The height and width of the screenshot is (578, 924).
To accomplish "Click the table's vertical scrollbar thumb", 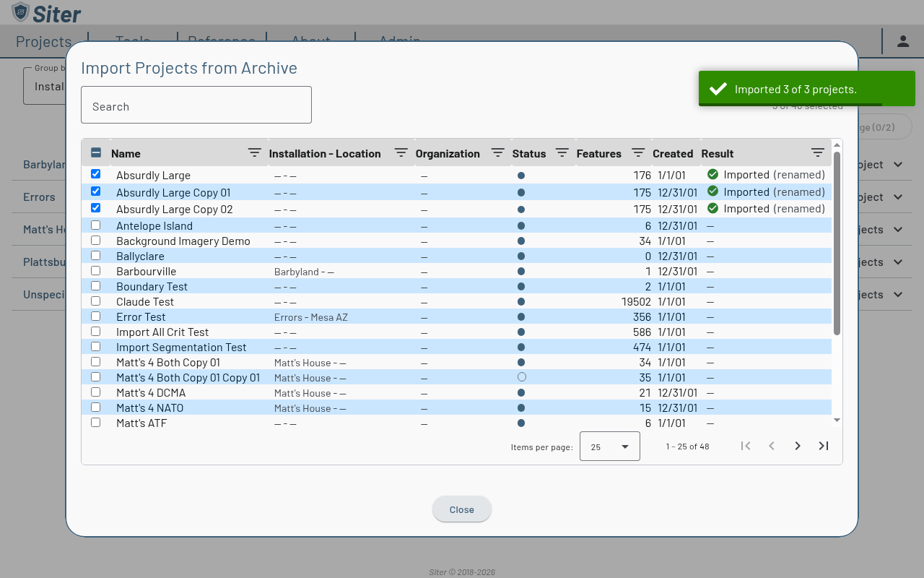I will pos(837,243).
